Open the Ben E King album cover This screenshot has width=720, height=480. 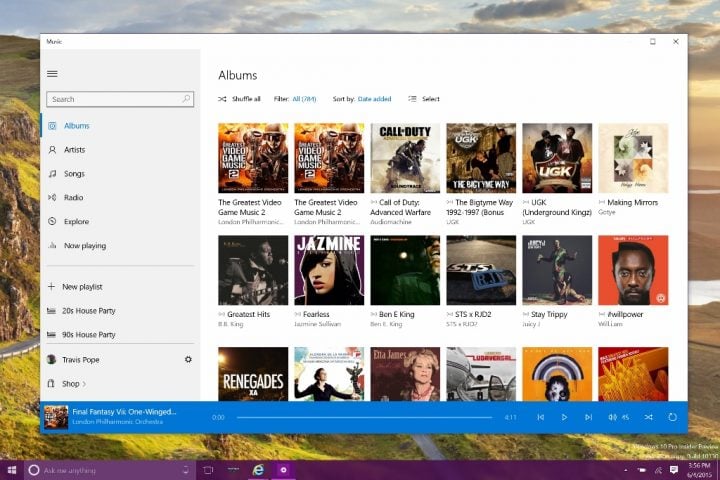(405, 270)
